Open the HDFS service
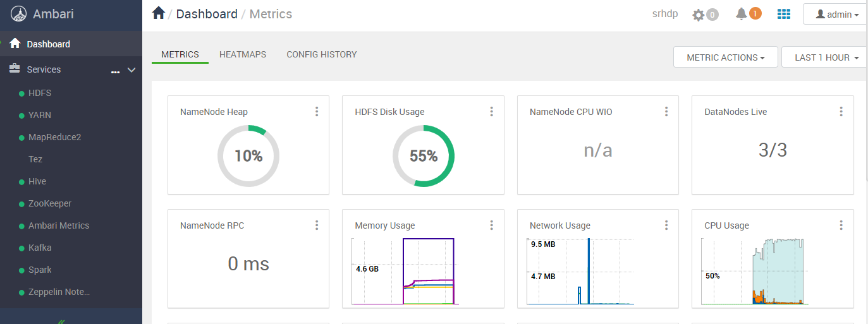868x324 pixels. tap(40, 93)
